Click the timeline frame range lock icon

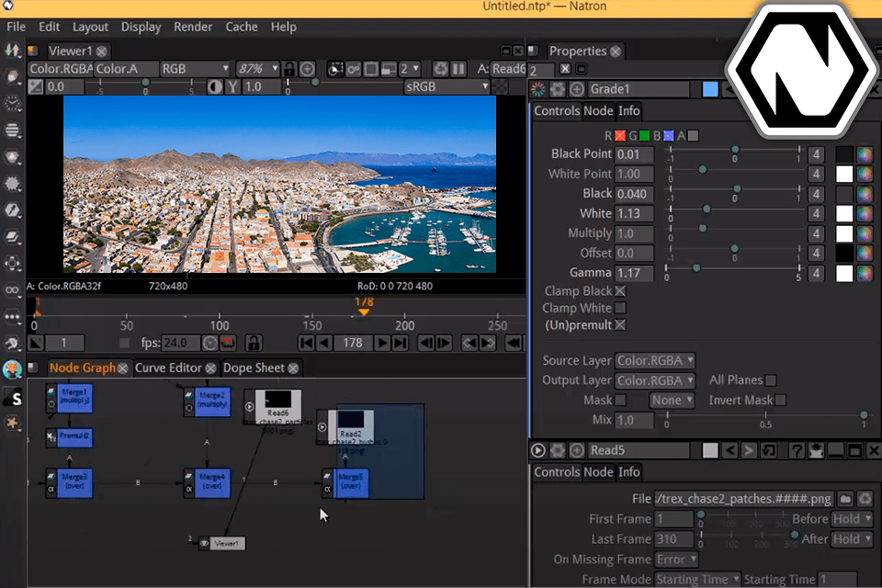pos(254,343)
